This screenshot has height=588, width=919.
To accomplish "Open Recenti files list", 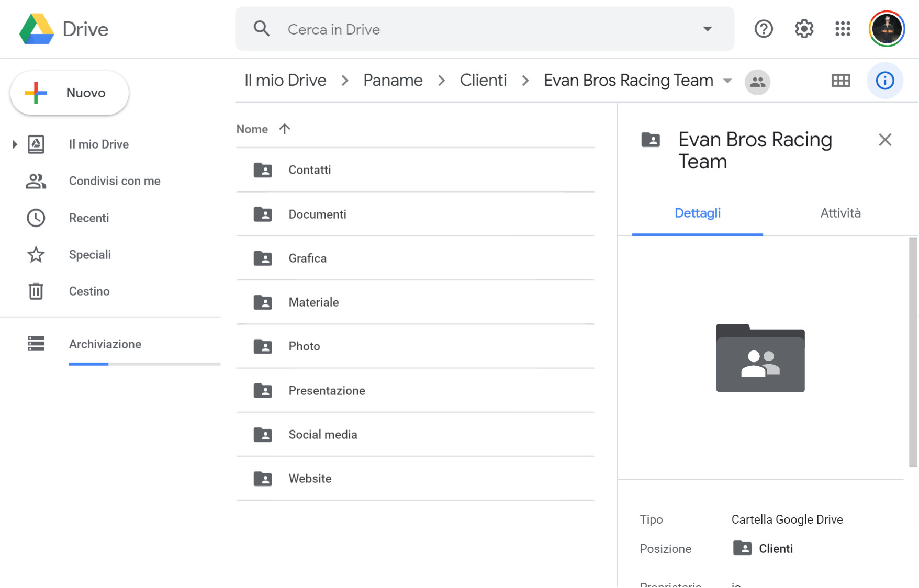I will coord(89,218).
